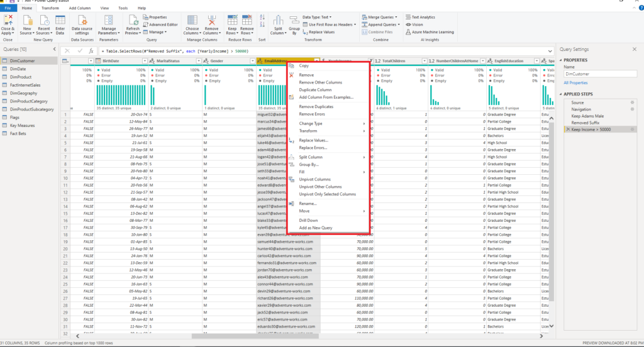Close the Query Settings pane
Viewport: 644px width, 347px height.
click(635, 49)
